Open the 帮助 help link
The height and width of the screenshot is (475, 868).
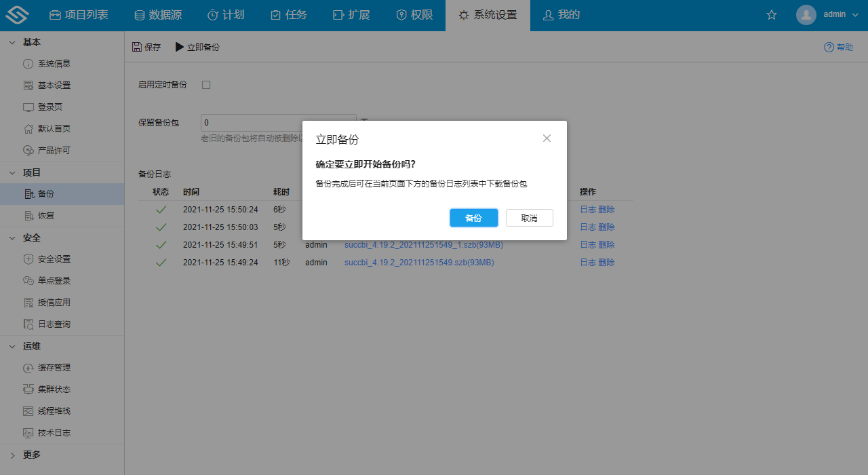(839, 47)
